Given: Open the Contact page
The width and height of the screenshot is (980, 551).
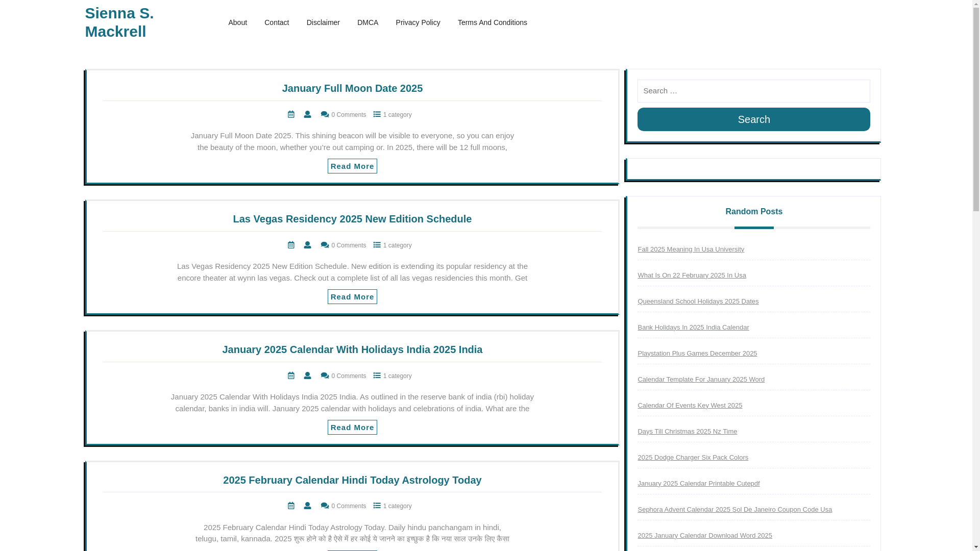Looking at the screenshot, I should pos(277,22).
